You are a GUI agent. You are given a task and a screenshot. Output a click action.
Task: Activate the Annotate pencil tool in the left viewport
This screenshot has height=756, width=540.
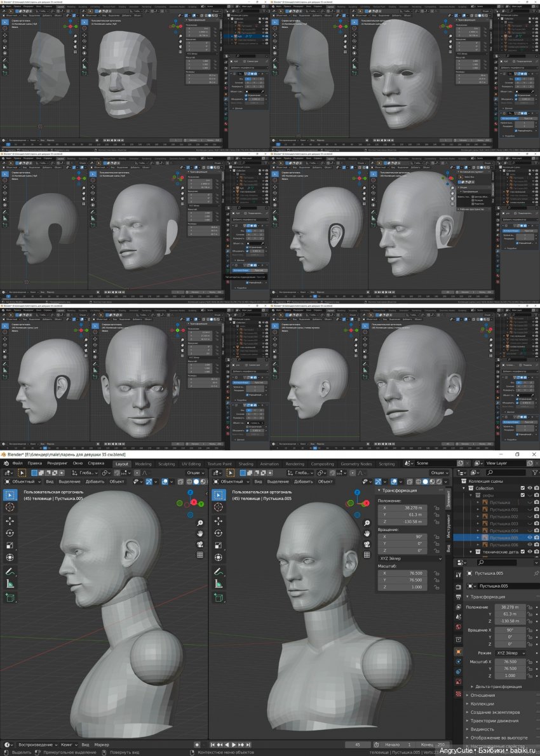coord(10,572)
